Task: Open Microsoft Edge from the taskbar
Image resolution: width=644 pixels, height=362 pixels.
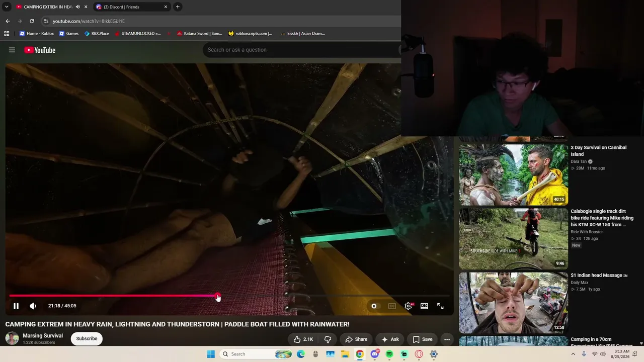Action: click(x=301, y=354)
